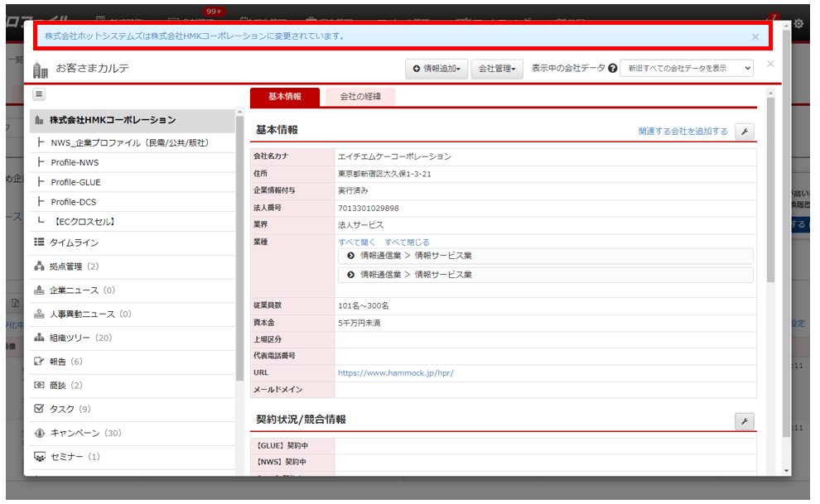Click the 人事異動ニュース icon in sidebar

[x=39, y=314]
